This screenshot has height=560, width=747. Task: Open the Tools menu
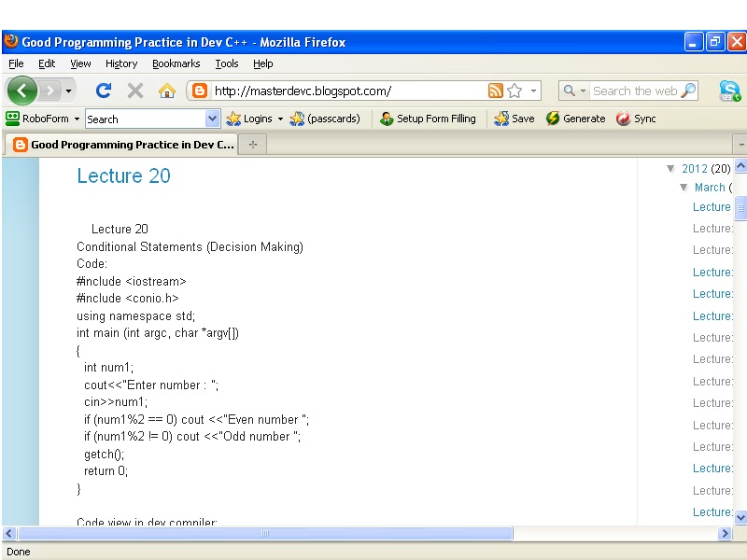coord(226,63)
